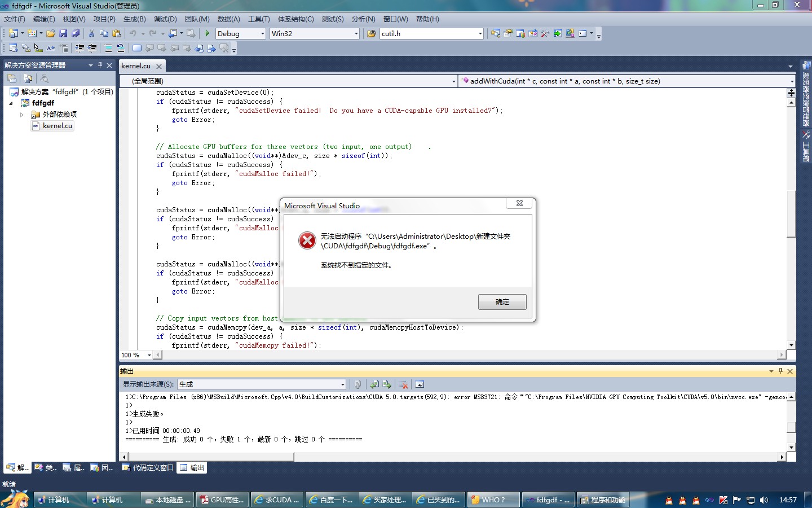812x508 pixels.
Task: Click the Increase Indent icon
Action: coord(92,49)
